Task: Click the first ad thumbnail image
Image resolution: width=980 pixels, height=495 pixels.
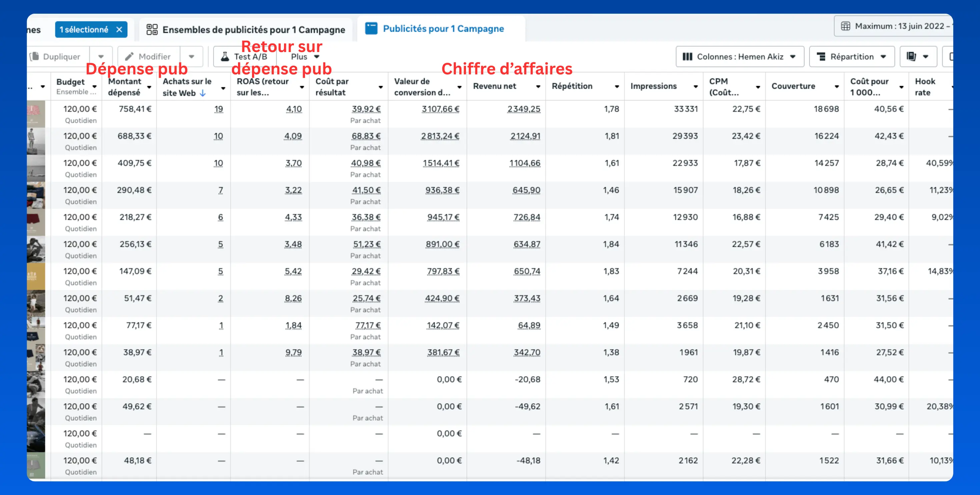Action: 36,114
